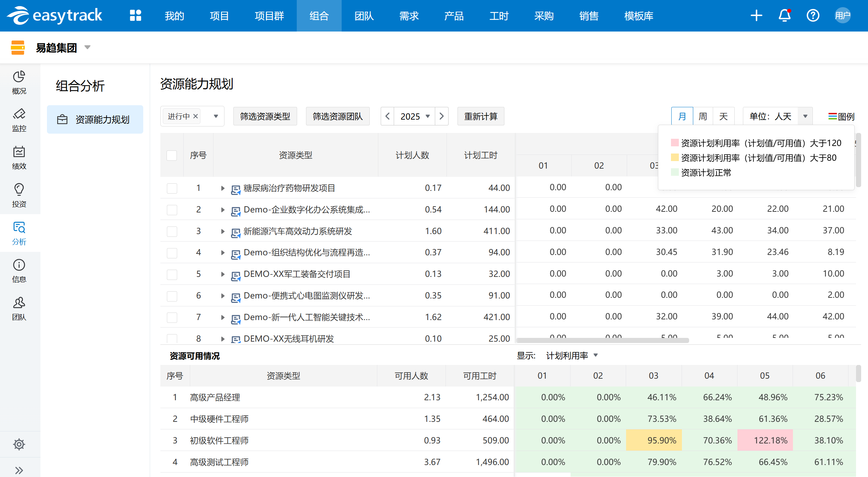Image resolution: width=868 pixels, height=477 pixels.
Task: Click the plus add icon
Action: (x=756, y=16)
